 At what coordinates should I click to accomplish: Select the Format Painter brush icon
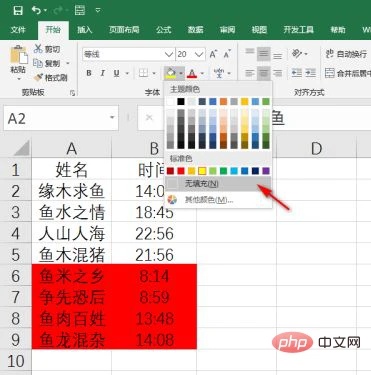pyautogui.click(x=39, y=78)
